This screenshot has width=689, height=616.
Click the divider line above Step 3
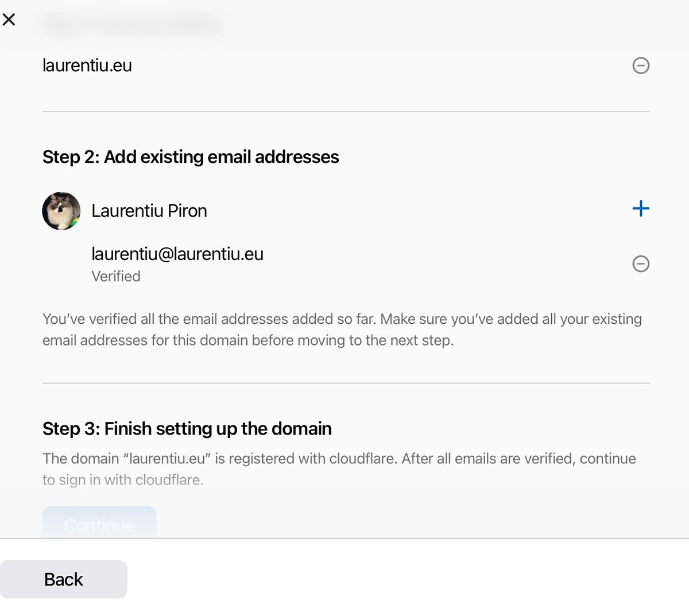pyautogui.click(x=346, y=383)
